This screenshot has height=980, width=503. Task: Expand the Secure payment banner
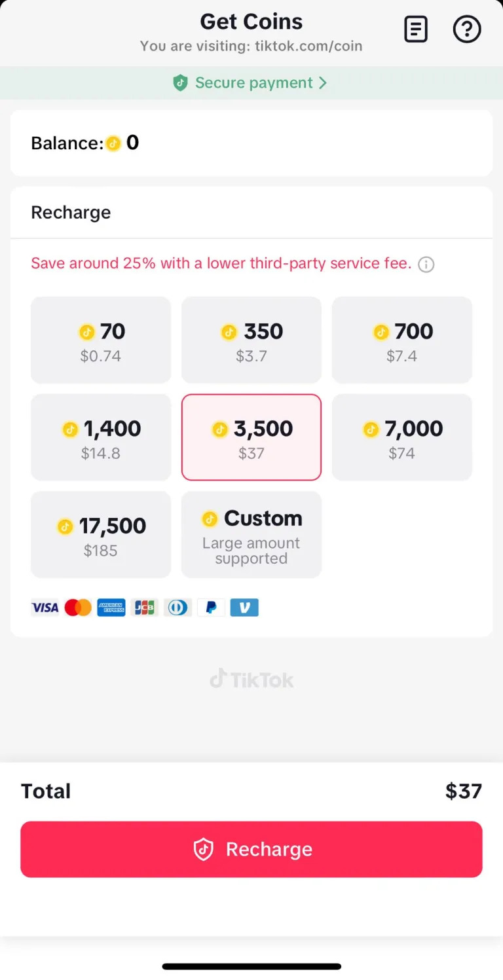pyautogui.click(x=251, y=83)
